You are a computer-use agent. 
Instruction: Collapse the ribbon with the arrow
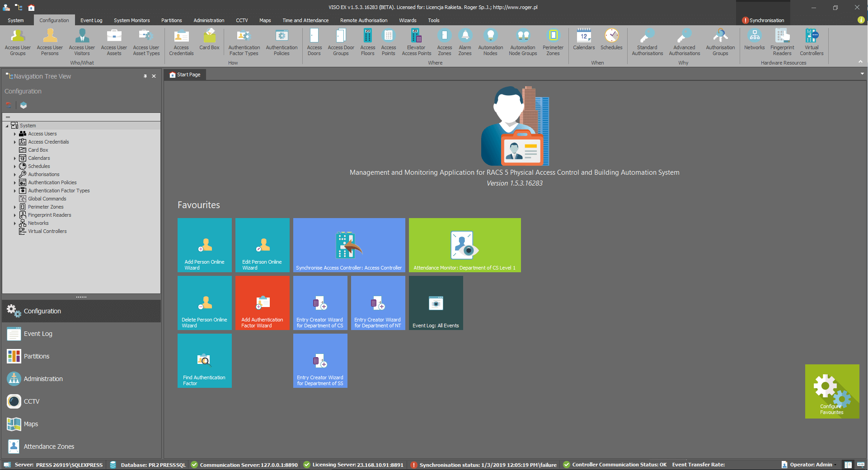coord(860,62)
